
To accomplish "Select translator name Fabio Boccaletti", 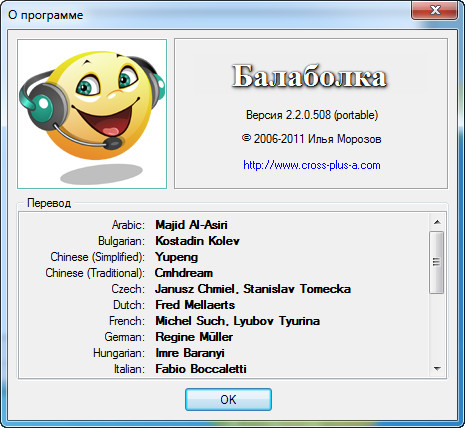I will (x=201, y=369).
